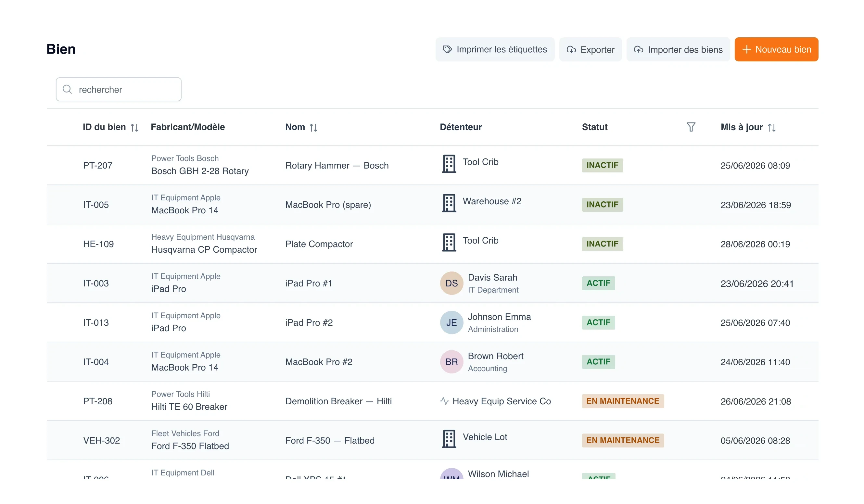Click building icon beside Vehicle Lot
This screenshot has width=864, height=504.
coord(449,439)
